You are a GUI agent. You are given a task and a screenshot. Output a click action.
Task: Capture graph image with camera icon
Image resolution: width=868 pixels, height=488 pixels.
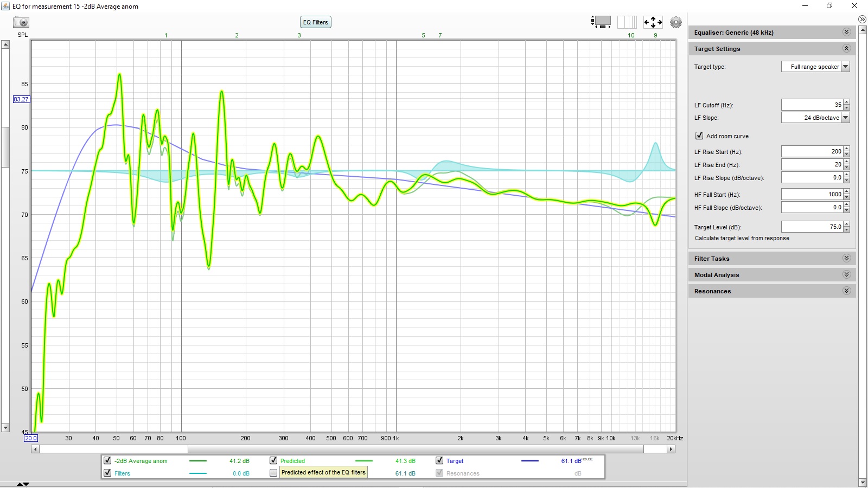[21, 22]
